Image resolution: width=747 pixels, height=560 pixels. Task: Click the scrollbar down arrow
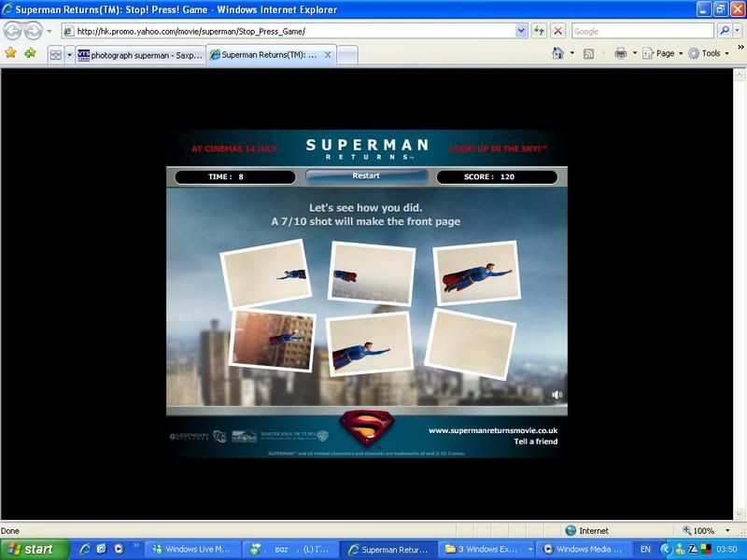(x=740, y=514)
